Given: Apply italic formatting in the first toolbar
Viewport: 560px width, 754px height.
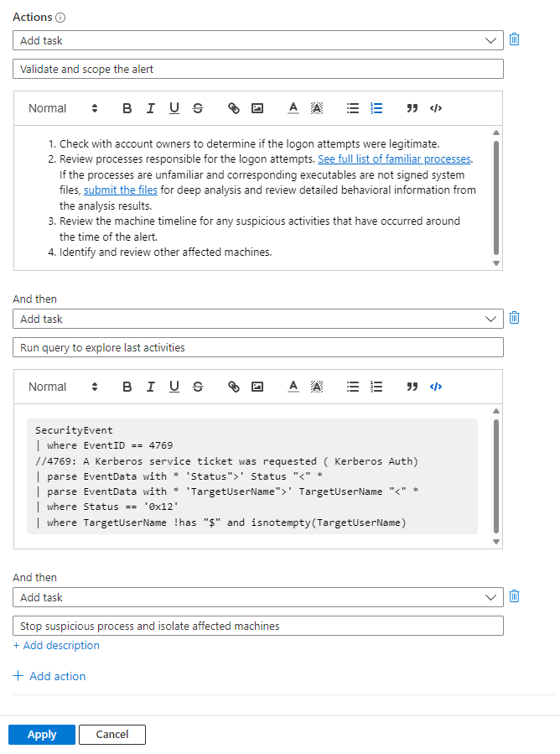Looking at the screenshot, I should [x=150, y=107].
